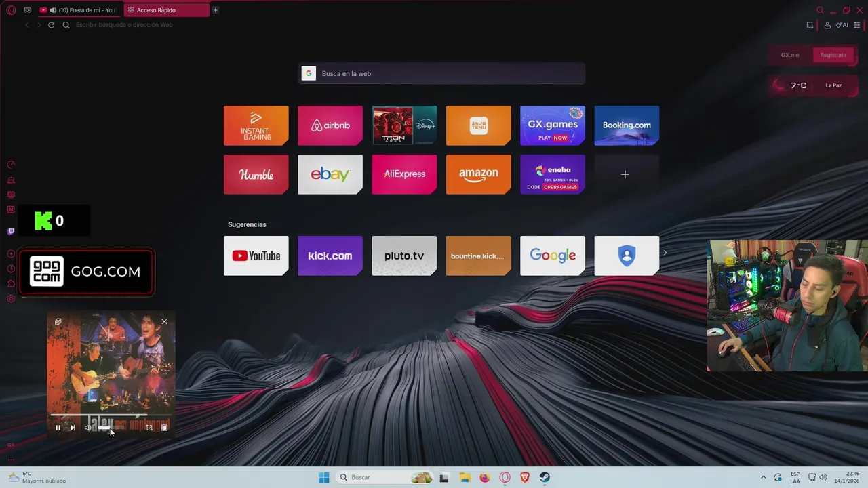Open the Opera main menu logo
Screen dimensions: 868x488
coord(11,10)
